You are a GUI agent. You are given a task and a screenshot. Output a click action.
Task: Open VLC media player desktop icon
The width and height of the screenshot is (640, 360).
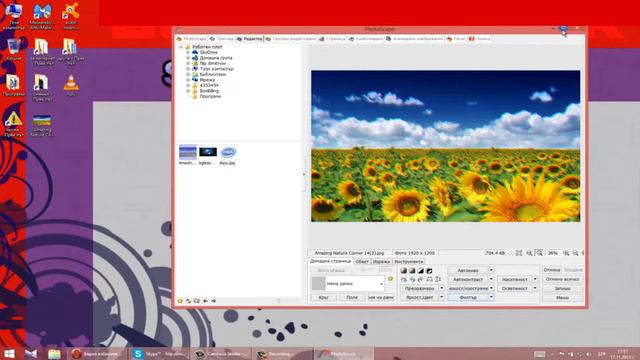pos(71,86)
